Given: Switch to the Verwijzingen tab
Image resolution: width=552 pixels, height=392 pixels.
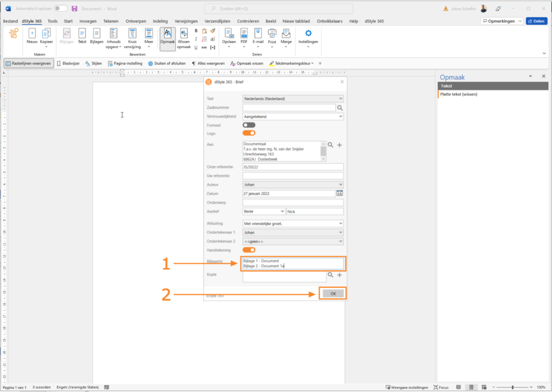Looking at the screenshot, I should [x=186, y=21].
